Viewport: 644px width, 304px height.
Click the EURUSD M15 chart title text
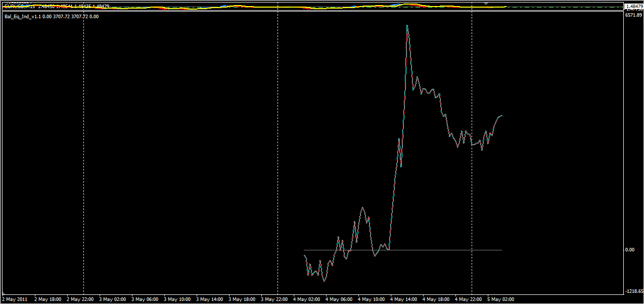pos(20,6)
